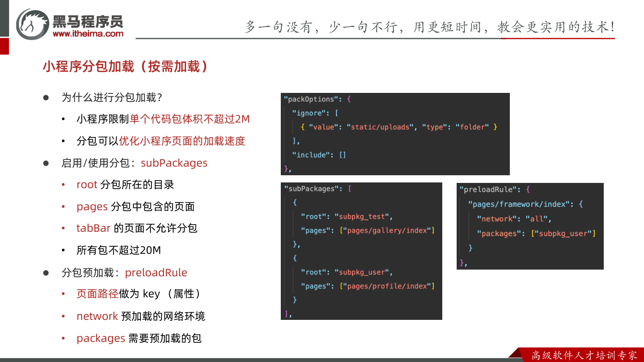The height and width of the screenshot is (362, 644).
Task: Select the bullet network 预加载的网络环境
Action: (140, 316)
